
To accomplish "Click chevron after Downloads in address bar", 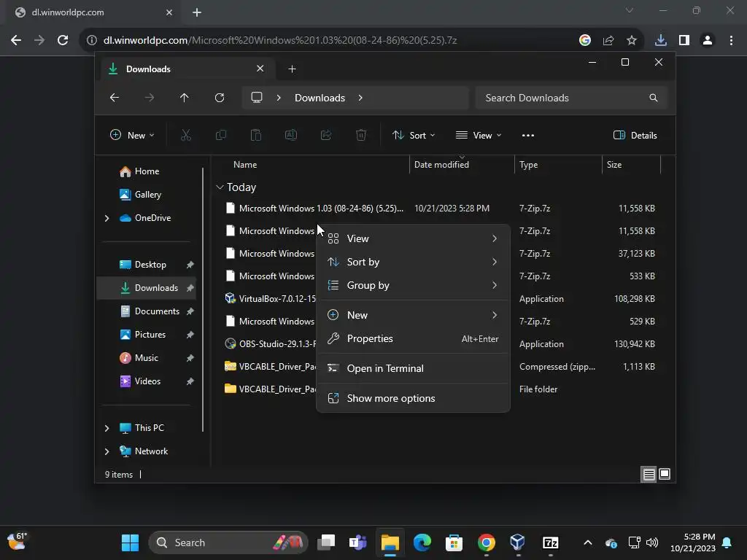I will click(360, 98).
